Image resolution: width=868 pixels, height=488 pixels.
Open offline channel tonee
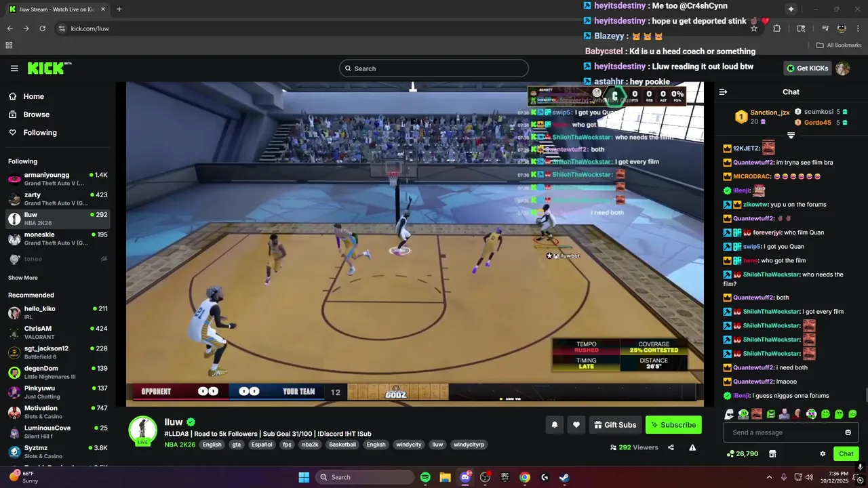coord(58,259)
